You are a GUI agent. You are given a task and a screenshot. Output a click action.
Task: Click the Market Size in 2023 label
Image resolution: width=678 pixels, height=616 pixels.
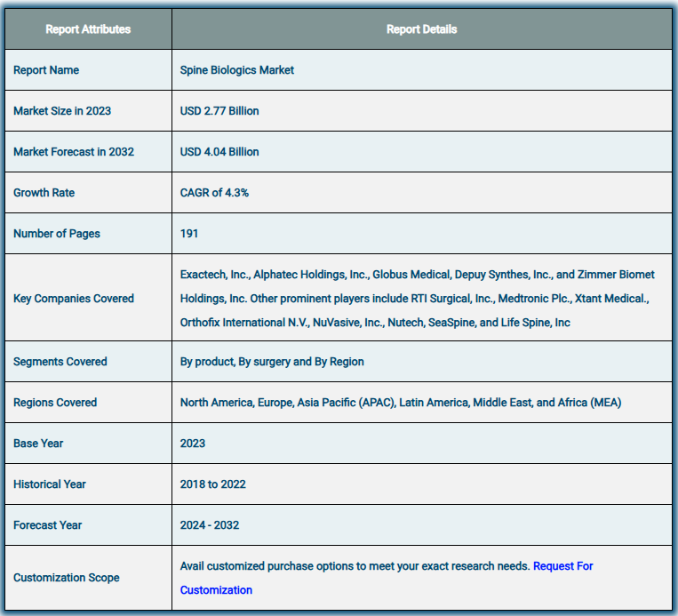(x=62, y=111)
